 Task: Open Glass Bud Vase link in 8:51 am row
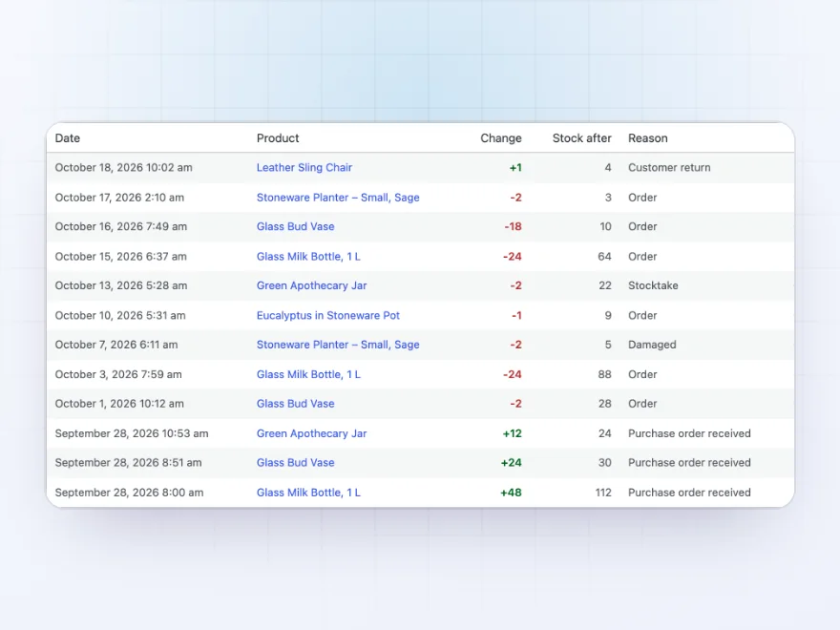pyautogui.click(x=295, y=462)
